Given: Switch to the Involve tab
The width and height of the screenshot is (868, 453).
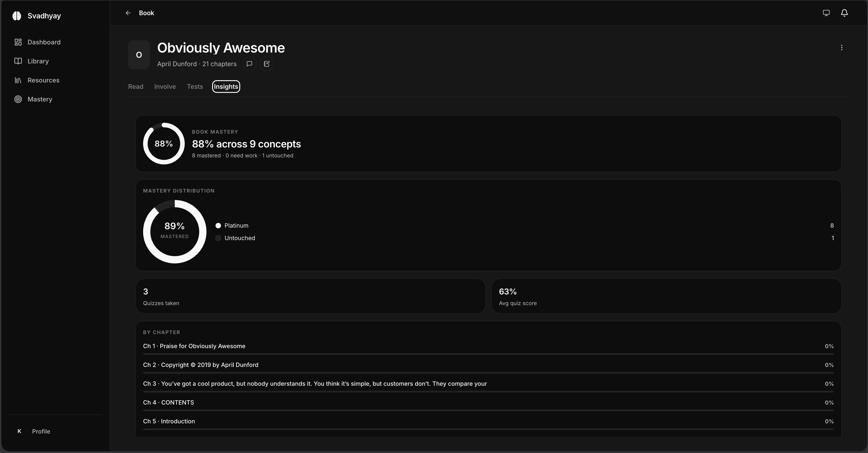Looking at the screenshot, I should [165, 87].
